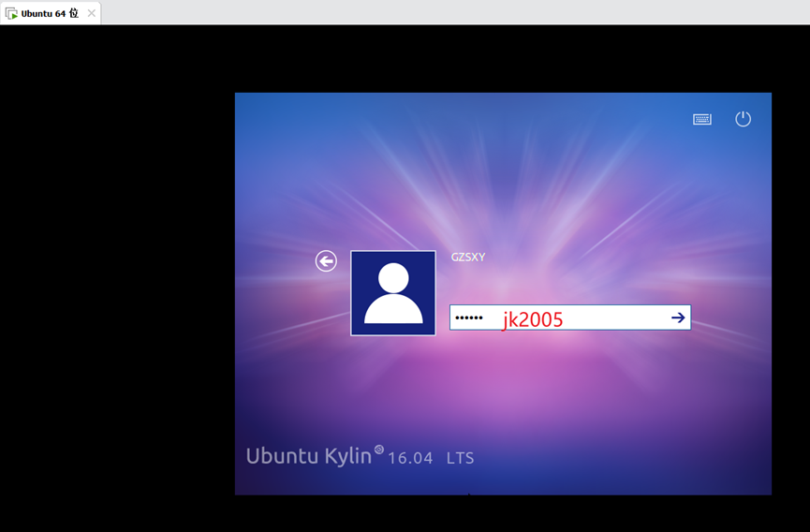Click the back arrow beside the user avatar
This screenshot has height=532, width=810.
pos(326,260)
